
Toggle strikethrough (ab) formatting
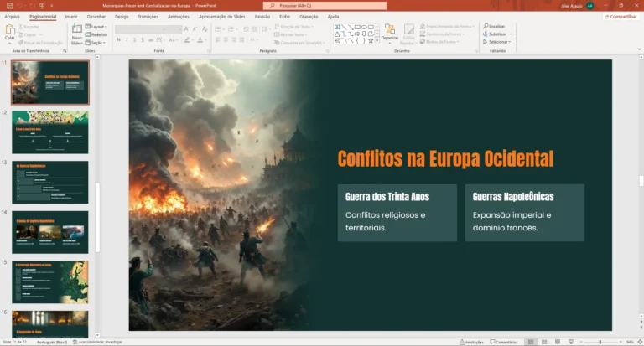tap(151, 40)
